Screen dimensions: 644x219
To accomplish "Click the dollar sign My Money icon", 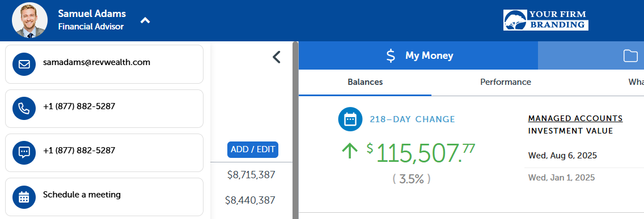I will 391,56.
